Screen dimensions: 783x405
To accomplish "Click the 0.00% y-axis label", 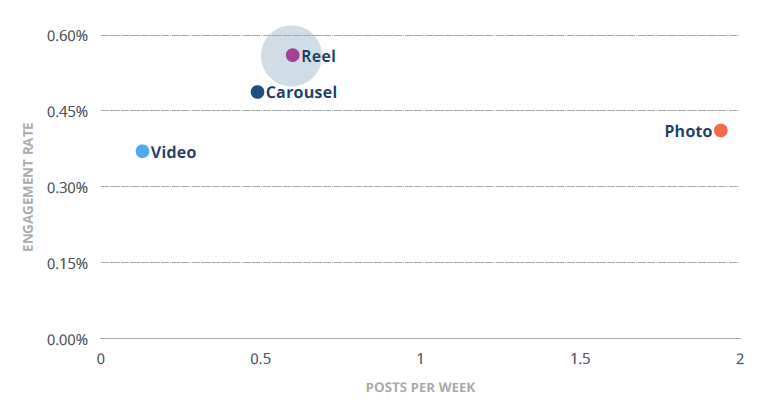I will pyautogui.click(x=67, y=340).
